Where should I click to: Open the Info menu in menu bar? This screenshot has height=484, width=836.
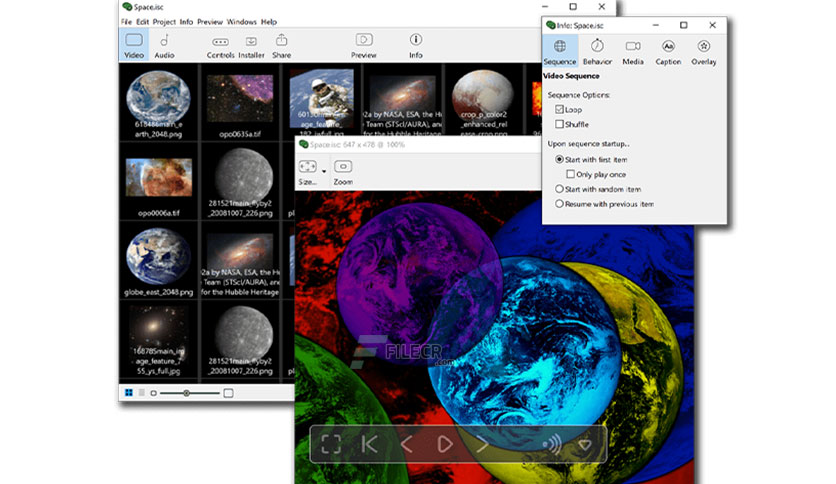186,22
